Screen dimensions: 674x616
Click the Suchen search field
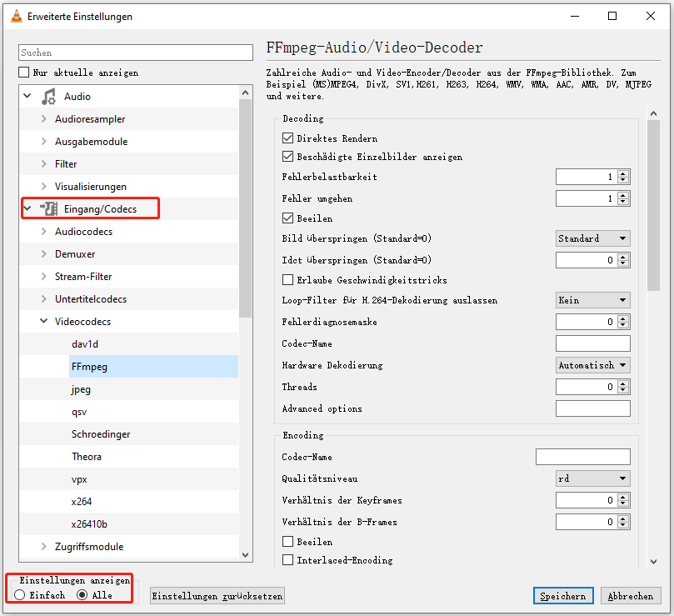[136, 53]
